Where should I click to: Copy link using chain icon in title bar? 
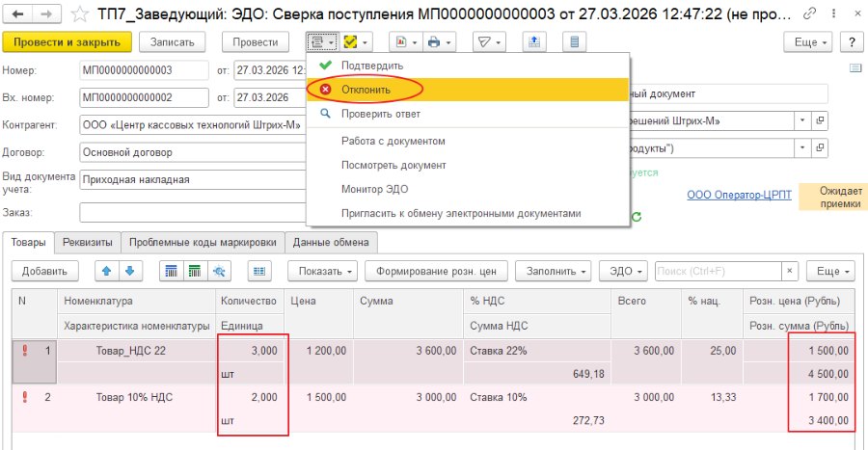(x=810, y=13)
